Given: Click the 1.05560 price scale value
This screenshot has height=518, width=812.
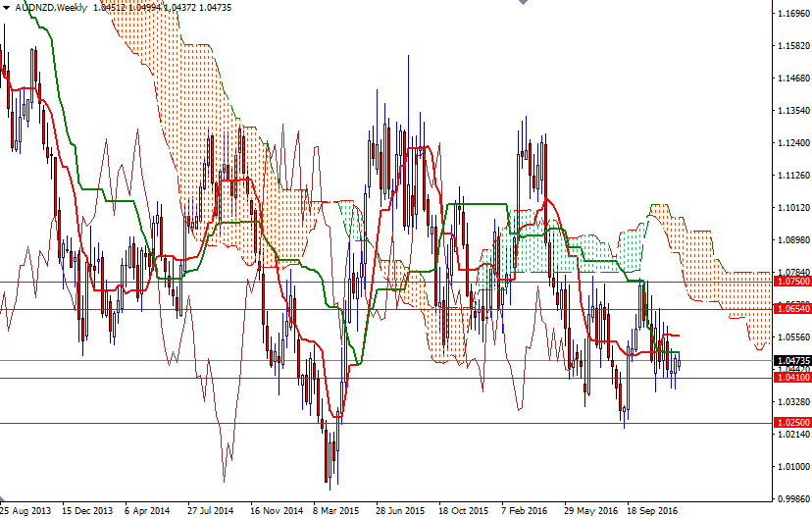Looking at the screenshot, I should [x=793, y=337].
